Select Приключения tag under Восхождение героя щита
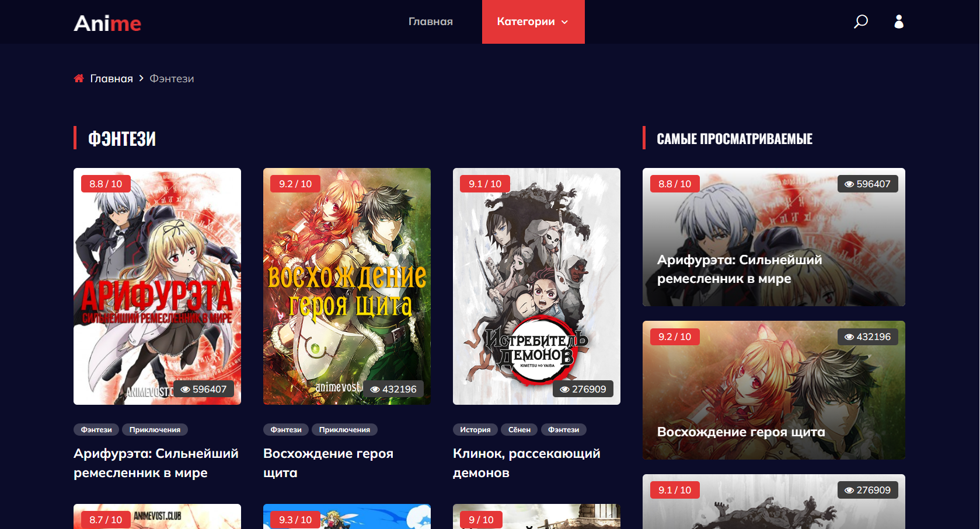980x529 pixels. 344,430
